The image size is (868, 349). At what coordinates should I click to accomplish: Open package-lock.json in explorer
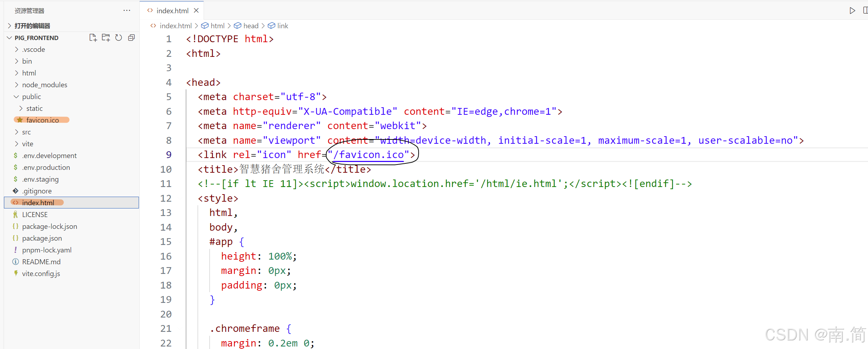pyautogui.click(x=71, y=226)
